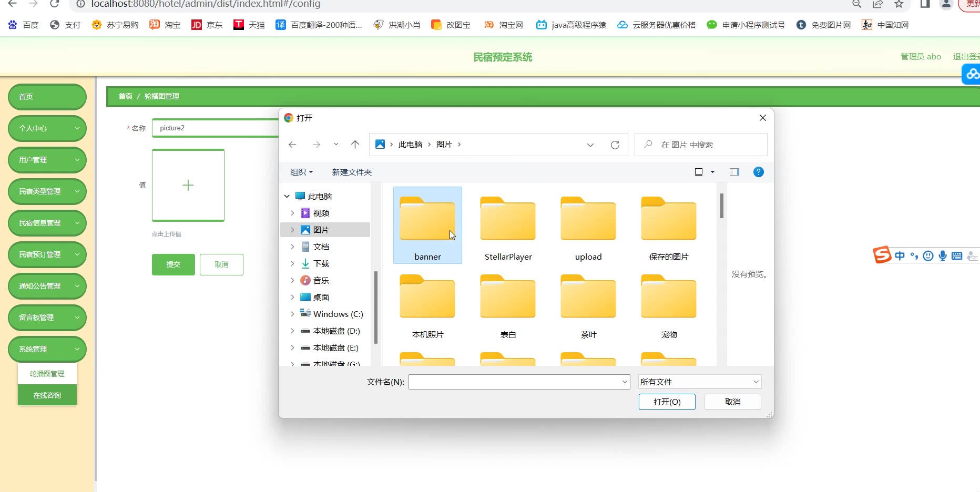Viewport: 980px width, 492px height.
Task: Click 此电脑 in the address breadcrumb
Action: [410, 145]
